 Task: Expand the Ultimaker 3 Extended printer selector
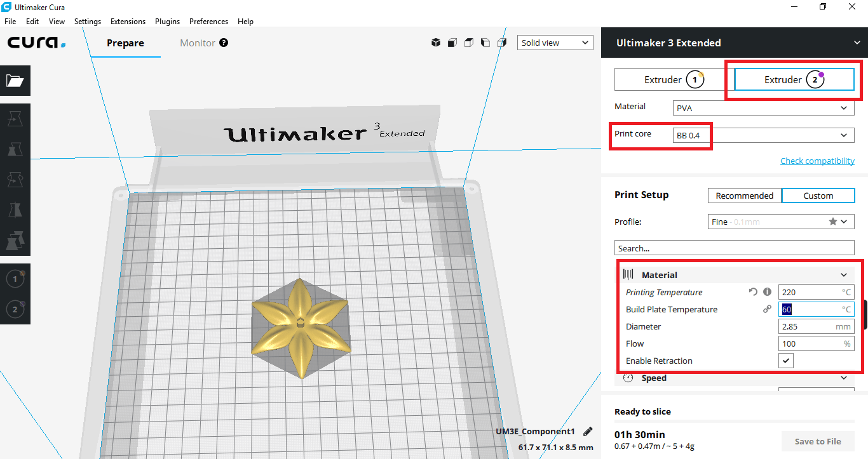735,43
